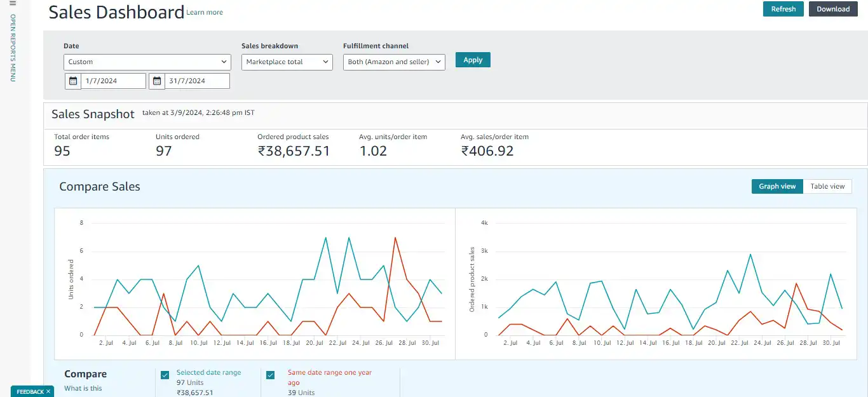Select the Graph view tab
The height and width of the screenshot is (397, 868).
[777, 186]
